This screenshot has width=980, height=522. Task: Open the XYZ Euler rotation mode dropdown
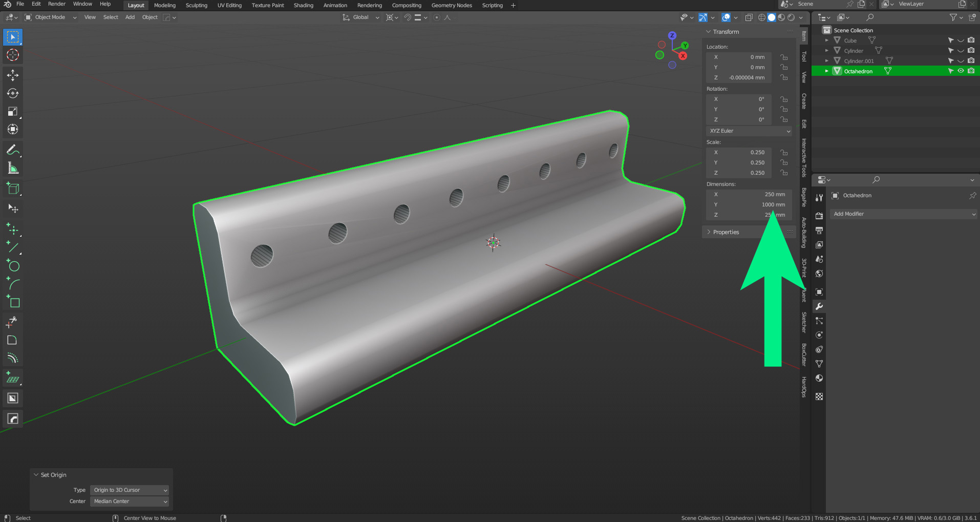coord(749,131)
